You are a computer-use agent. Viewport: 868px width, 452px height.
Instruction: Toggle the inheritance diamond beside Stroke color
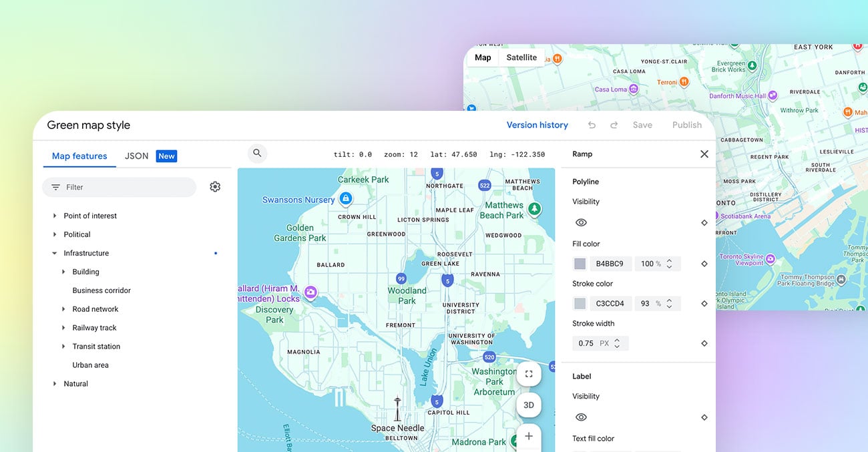point(704,303)
